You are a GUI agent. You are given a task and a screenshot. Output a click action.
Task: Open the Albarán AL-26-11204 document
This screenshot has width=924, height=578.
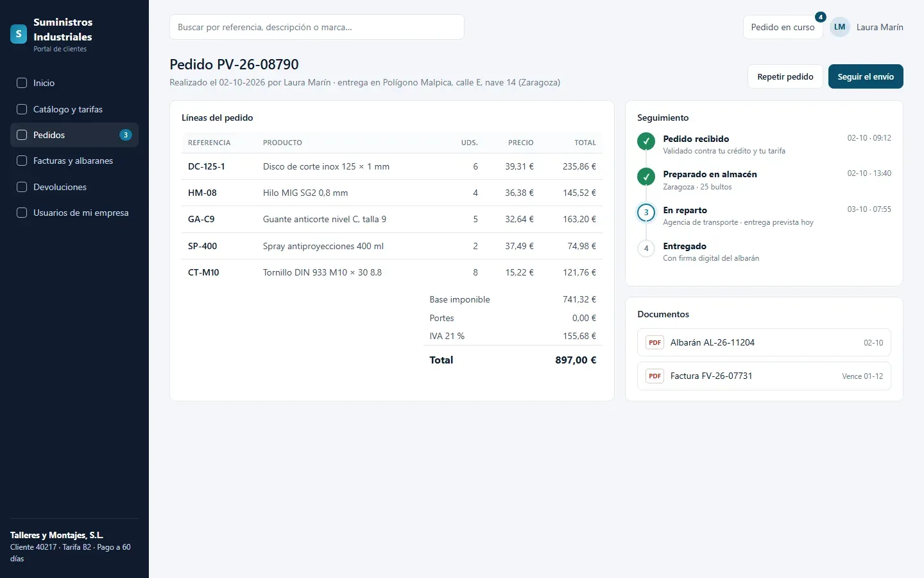764,342
